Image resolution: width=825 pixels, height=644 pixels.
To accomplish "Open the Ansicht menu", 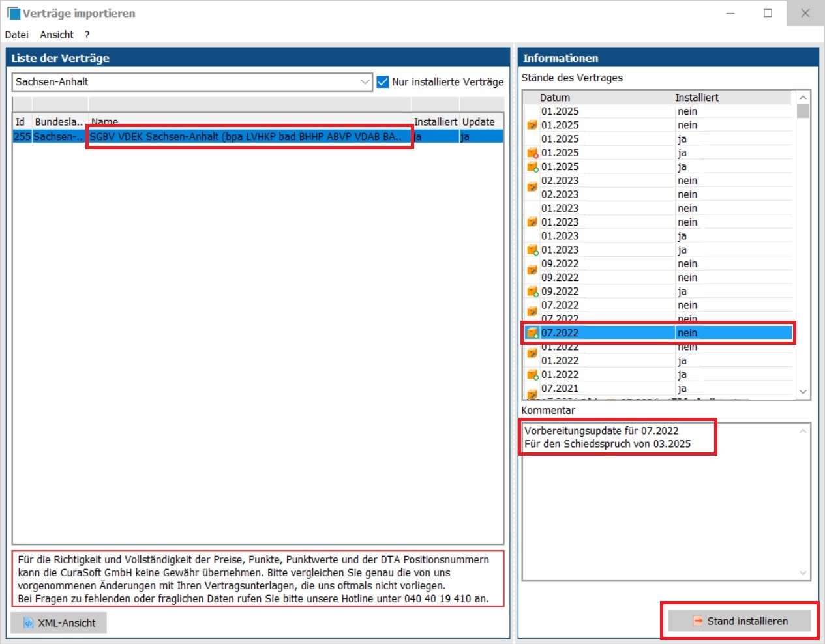I will click(x=57, y=35).
